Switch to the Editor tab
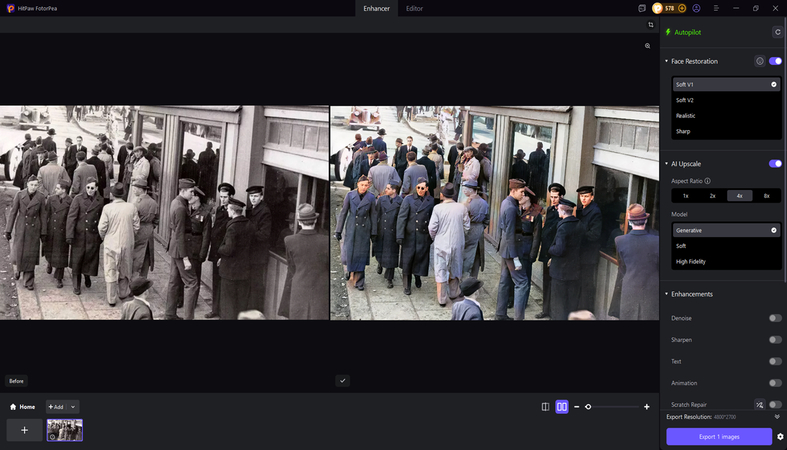 click(414, 8)
